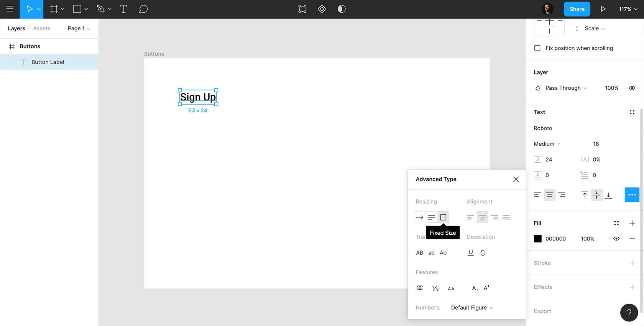The width and height of the screenshot is (644, 326).
Task: Hide the 000000 fill with eye icon
Action: coord(616,239)
